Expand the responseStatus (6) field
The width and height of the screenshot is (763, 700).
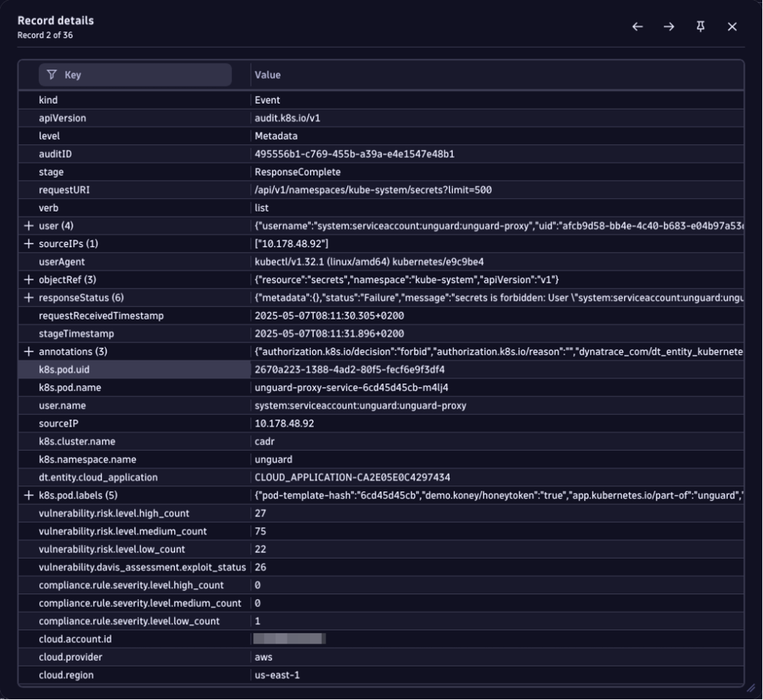point(28,297)
